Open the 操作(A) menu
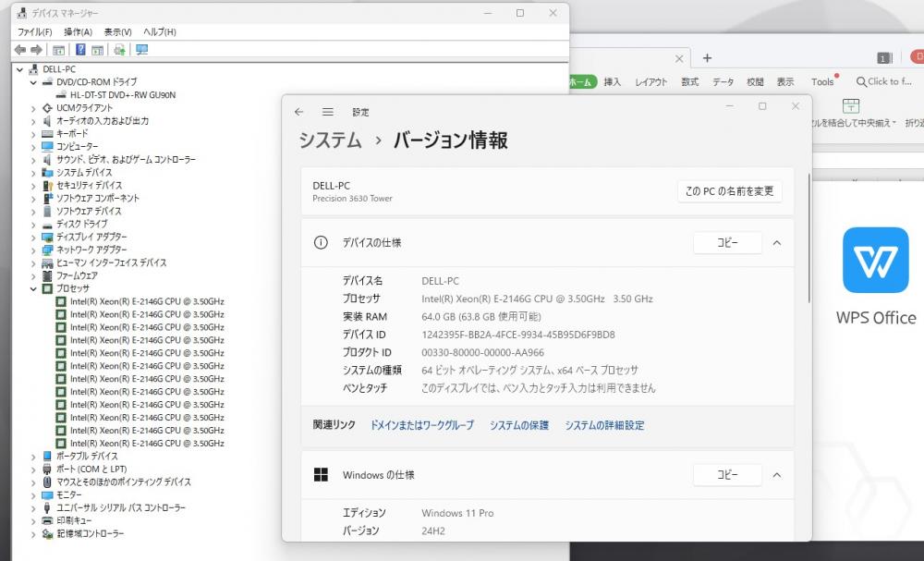 pyautogui.click(x=78, y=31)
